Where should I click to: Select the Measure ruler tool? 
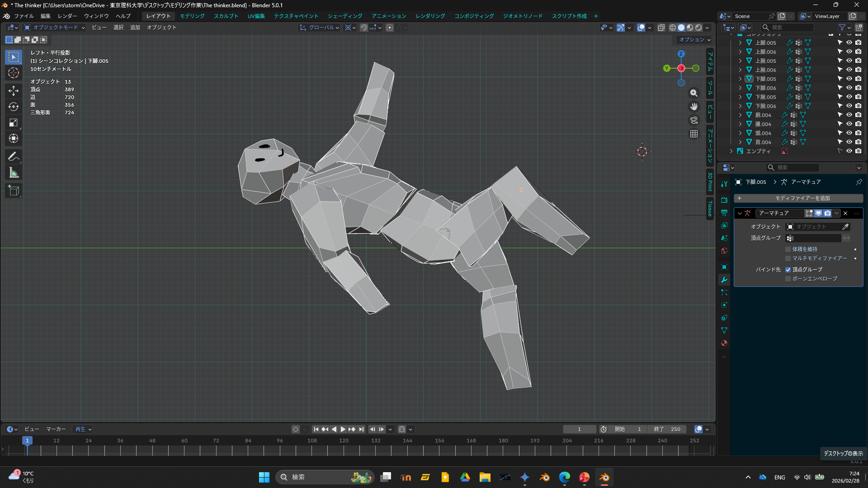click(14, 173)
